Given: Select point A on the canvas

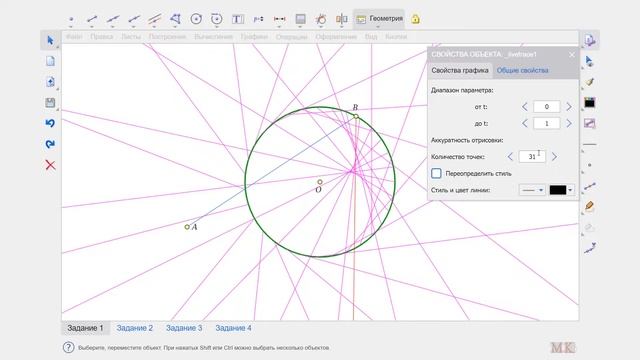Looking at the screenshot, I should tap(187, 227).
